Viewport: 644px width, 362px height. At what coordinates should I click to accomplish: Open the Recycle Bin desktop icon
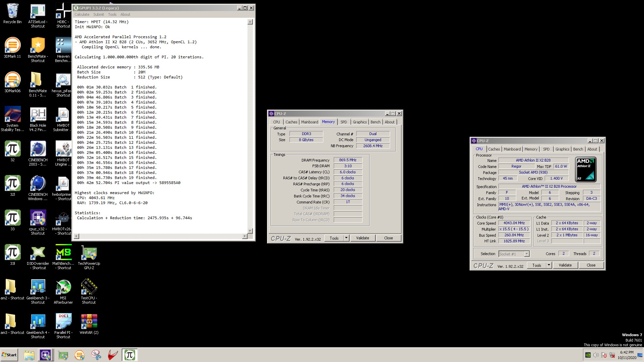[12, 13]
